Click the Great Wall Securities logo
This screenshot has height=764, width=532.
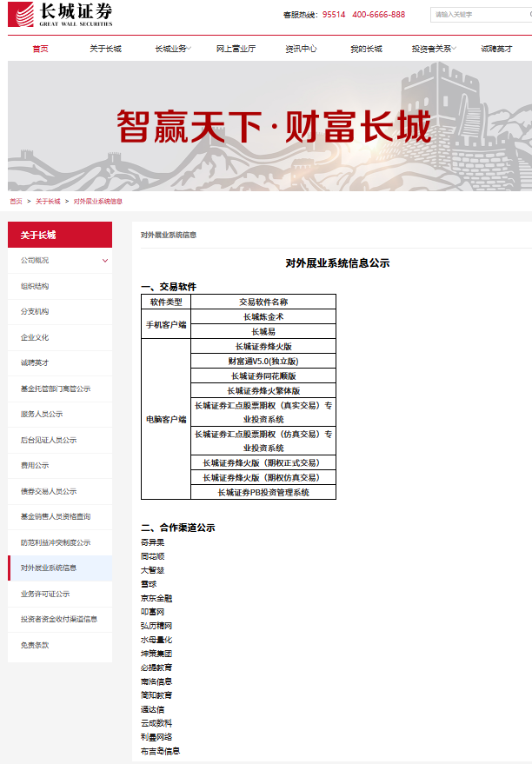click(x=60, y=15)
